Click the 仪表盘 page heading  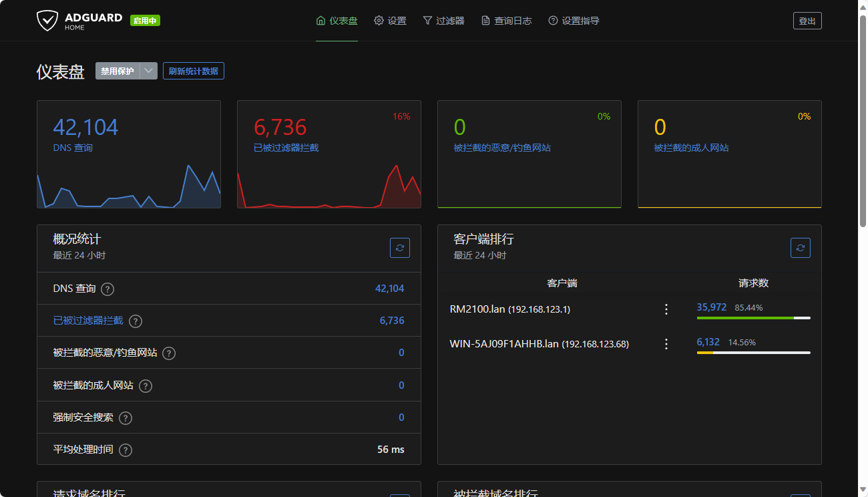point(61,72)
